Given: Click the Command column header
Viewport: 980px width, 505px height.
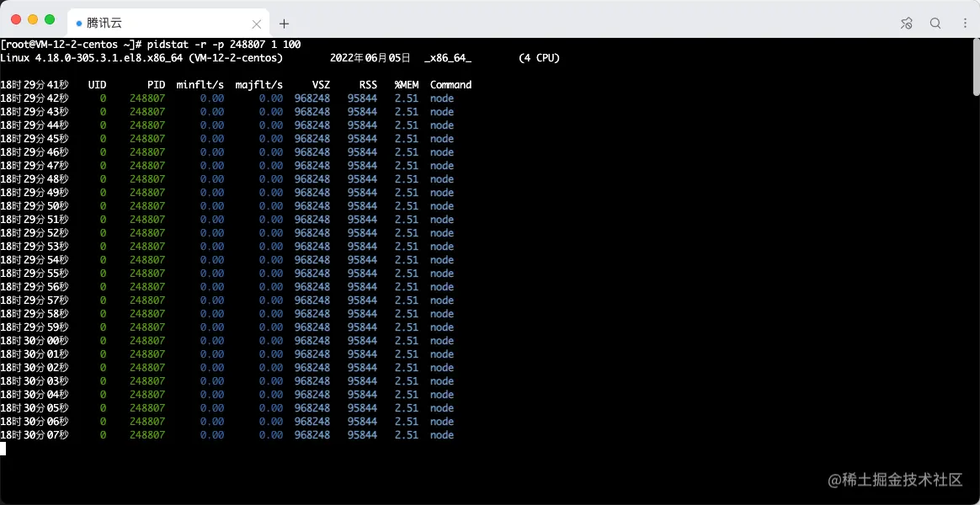Looking at the screenshot, I should click(450, 84).
